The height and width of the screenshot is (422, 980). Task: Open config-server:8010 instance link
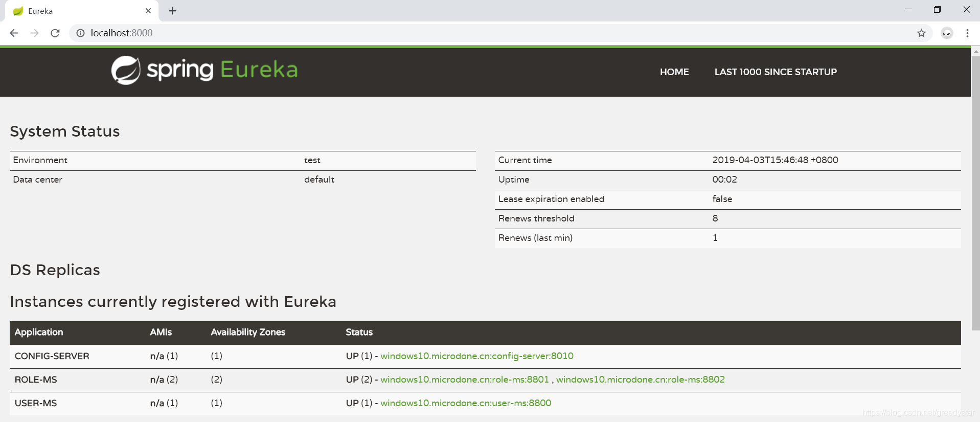[477, 356]
